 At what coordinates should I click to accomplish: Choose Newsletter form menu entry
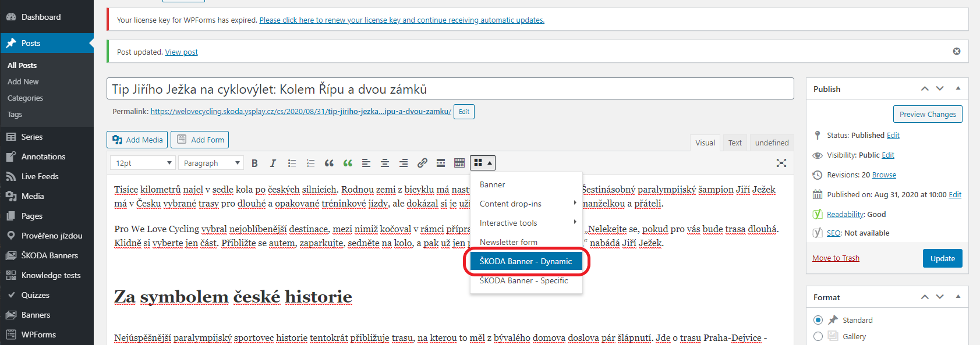(526, 242)
